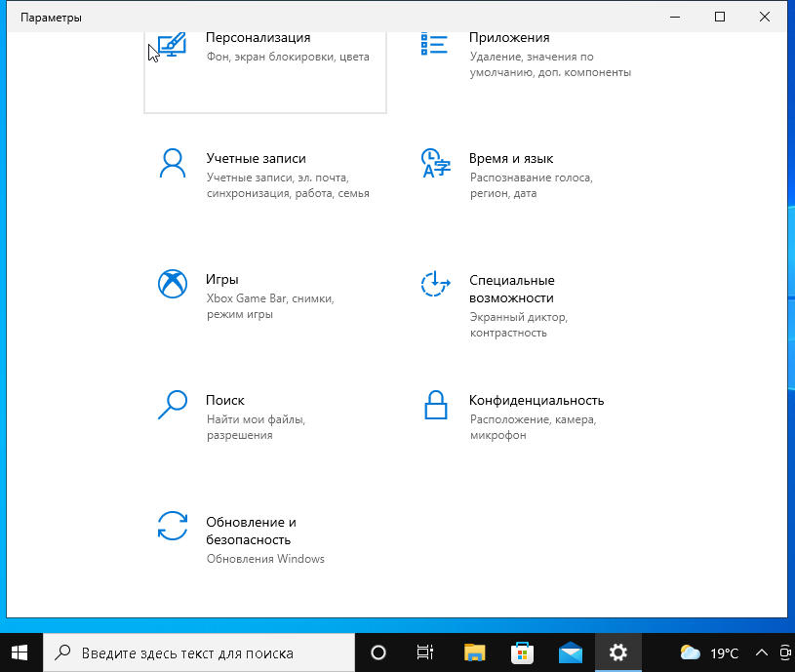The height and width of the screenshot is (672, 795).
Task: Open the Игры category title
Action: point(222,279)
